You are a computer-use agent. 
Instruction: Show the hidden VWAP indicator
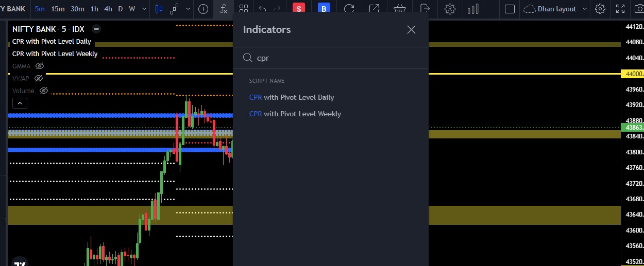point(39,79)
